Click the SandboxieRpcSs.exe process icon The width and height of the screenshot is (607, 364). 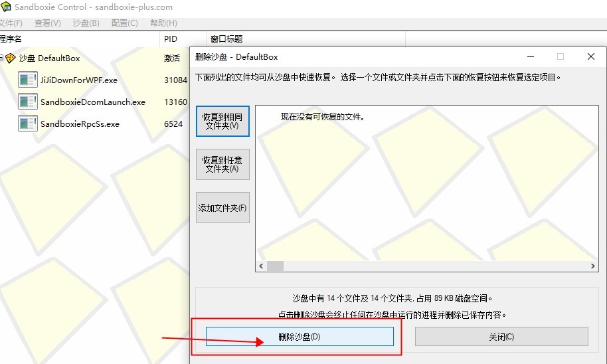coord(28,124)
